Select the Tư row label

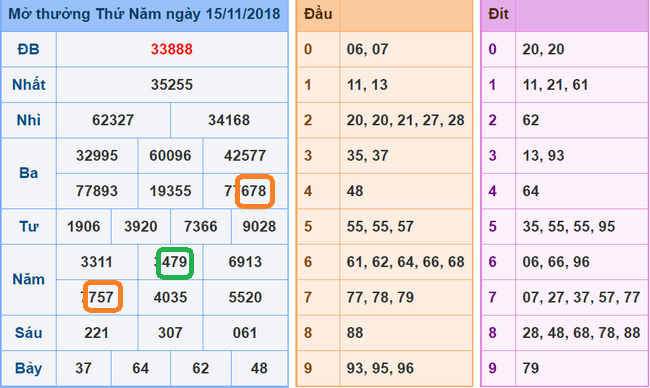pyautogui.click(x=29, y=227)
